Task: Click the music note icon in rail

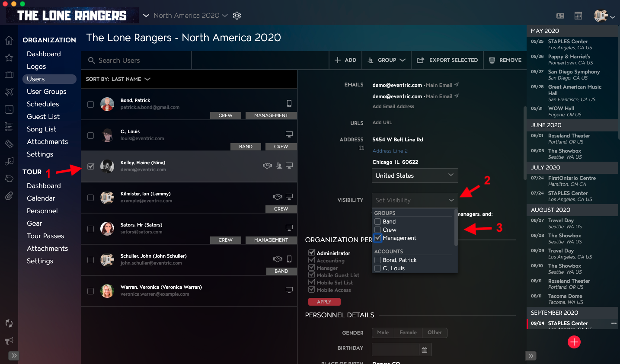Action: (9, 161)
